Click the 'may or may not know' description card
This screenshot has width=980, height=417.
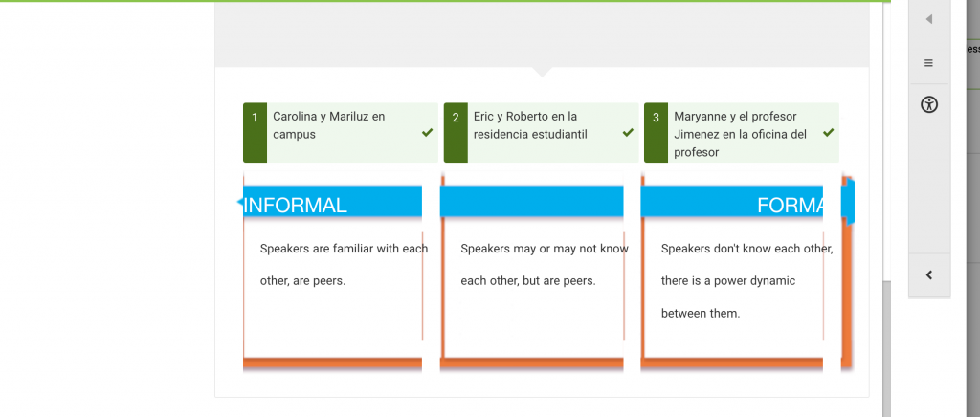click(532, 273)
